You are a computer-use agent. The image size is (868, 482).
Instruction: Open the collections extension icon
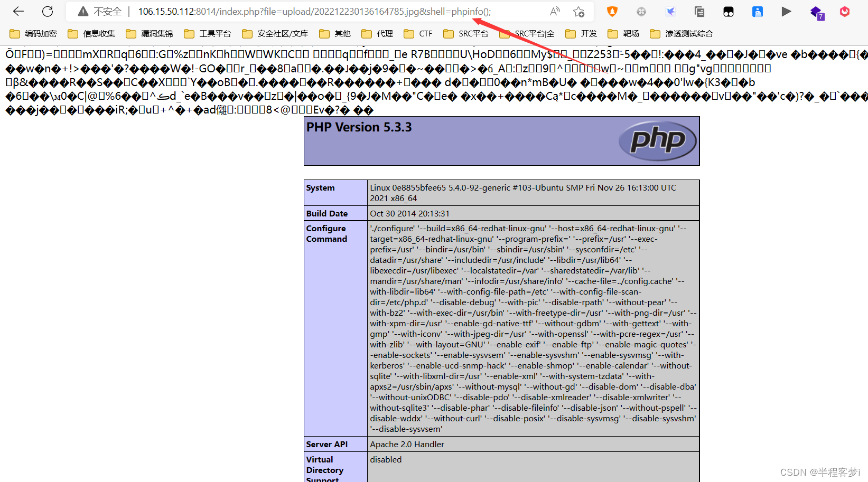(699, 12)
